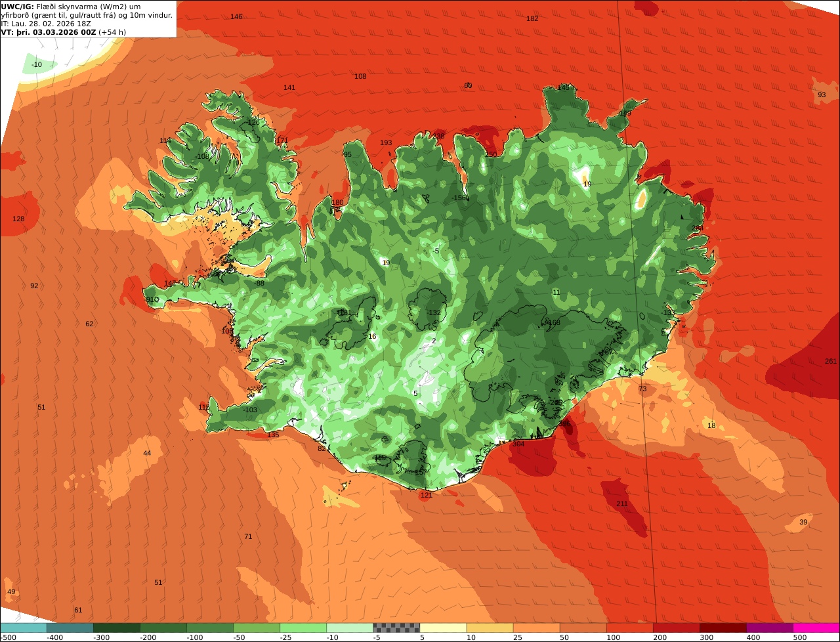Image resolution: width=840 pixels, height=642 pixels.
Task: Pick the light orange 25 to 50 swatch
Action: point(536,628)
